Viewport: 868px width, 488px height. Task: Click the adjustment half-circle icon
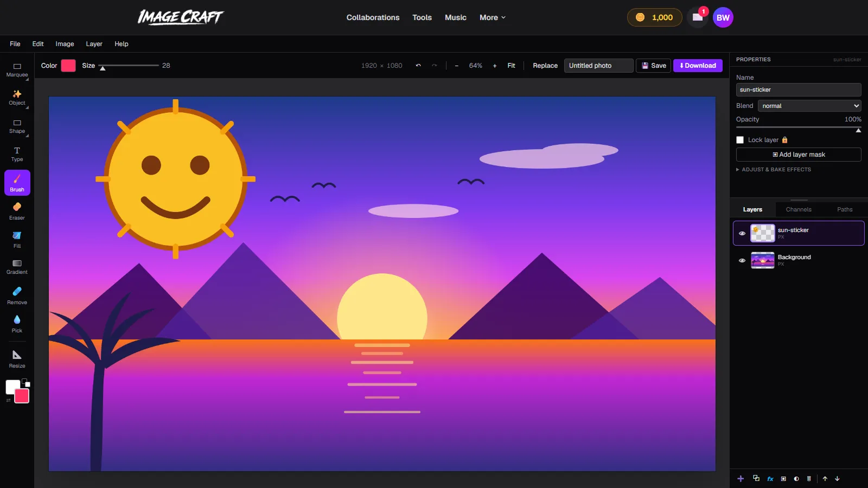pyautogui.click(x=796, y=479)
